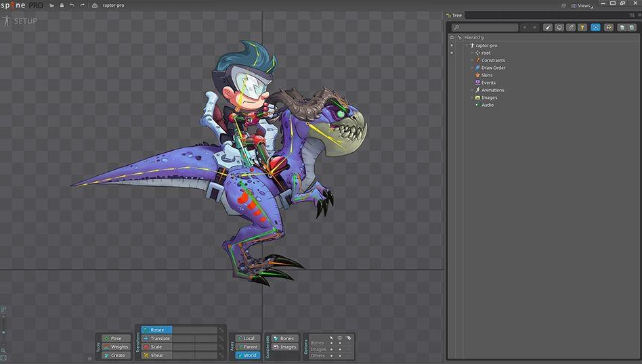Expand the Constraints node
642x364 pixels.
(472, 60)
